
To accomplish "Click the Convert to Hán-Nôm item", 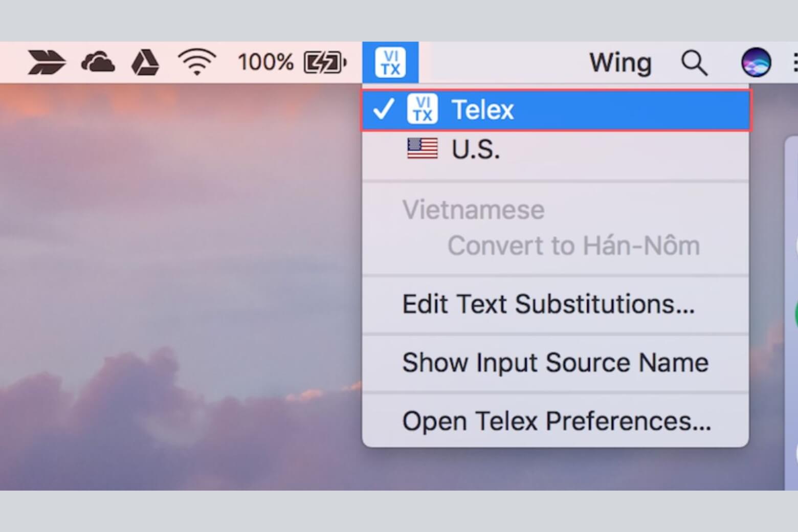I will pos(573,246).
